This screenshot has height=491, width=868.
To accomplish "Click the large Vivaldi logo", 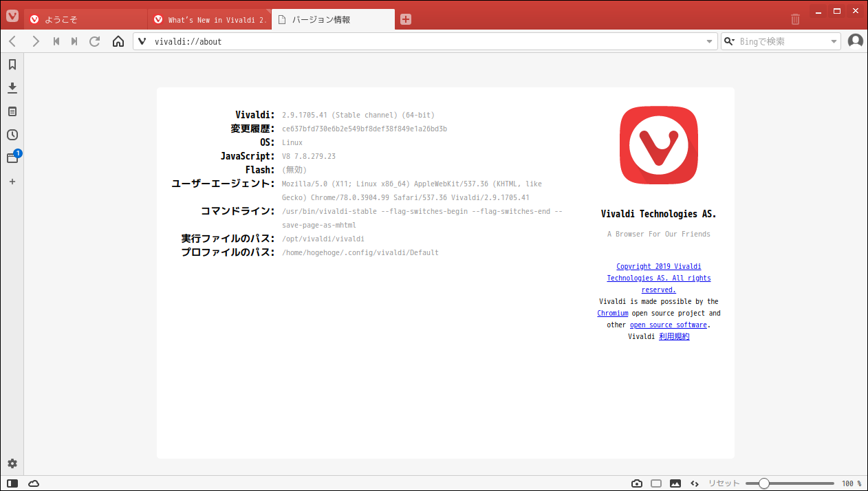I will [659, 145].
